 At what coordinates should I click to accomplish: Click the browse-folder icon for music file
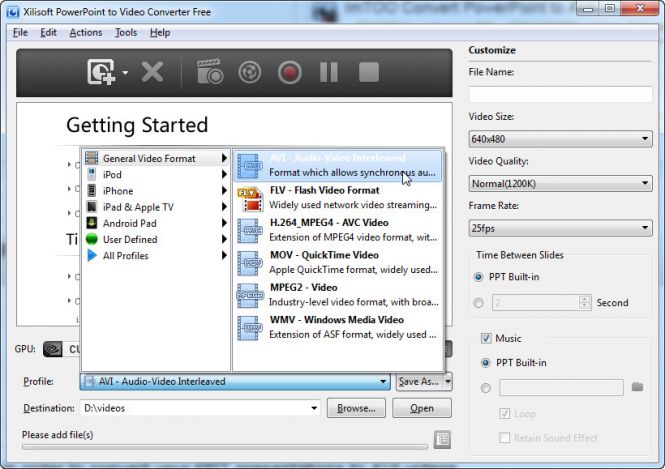tap(636, 387)
